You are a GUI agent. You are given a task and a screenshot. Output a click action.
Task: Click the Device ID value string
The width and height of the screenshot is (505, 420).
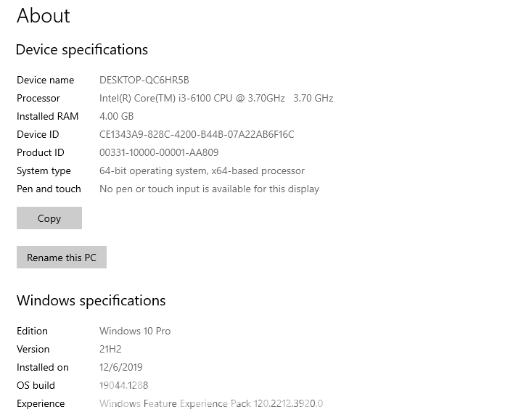click(x=197, y=134)
